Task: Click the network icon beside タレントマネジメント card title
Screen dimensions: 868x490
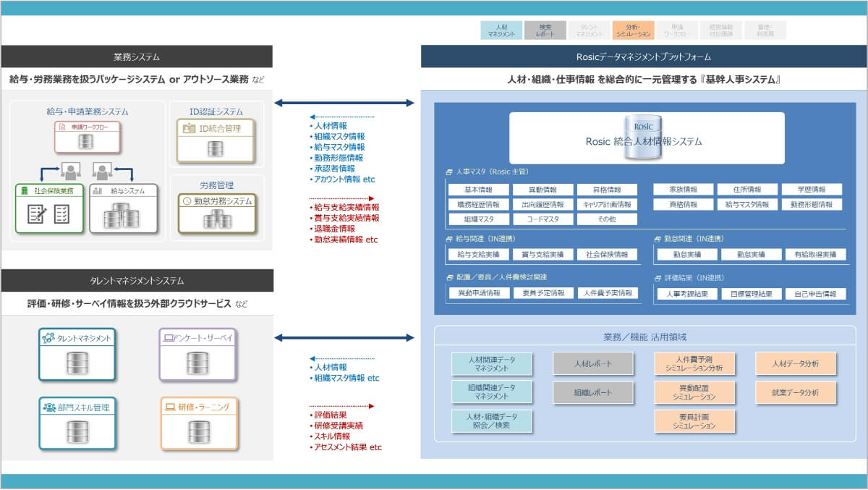Action: point(48,337)
